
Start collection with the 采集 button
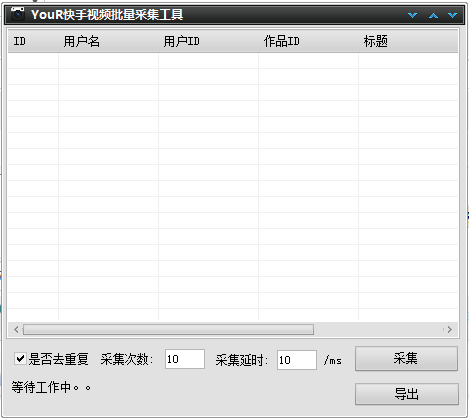(x=406, y=359)
